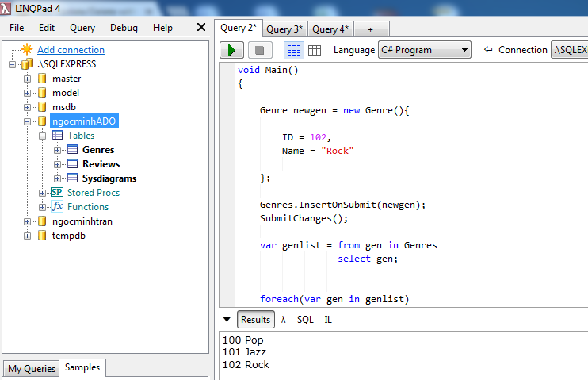The height and width of the screenshot is (380, 588).
Task: Open the Connection dropdown
Action: coord(569,49)
